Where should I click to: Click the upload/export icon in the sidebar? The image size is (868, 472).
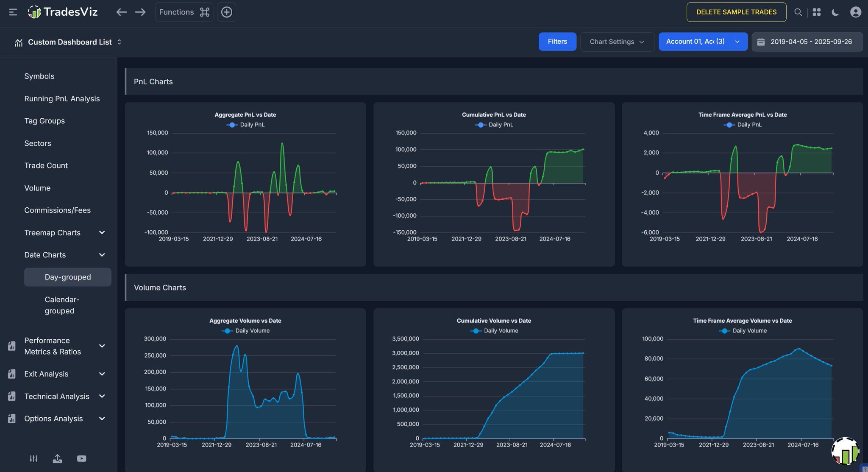57,458
